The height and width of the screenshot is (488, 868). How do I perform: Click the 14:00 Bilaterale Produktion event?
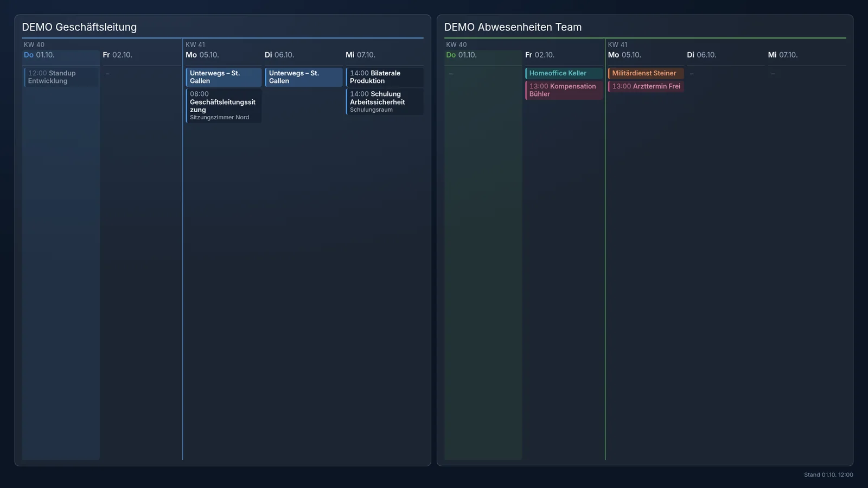tap(385, 77)
